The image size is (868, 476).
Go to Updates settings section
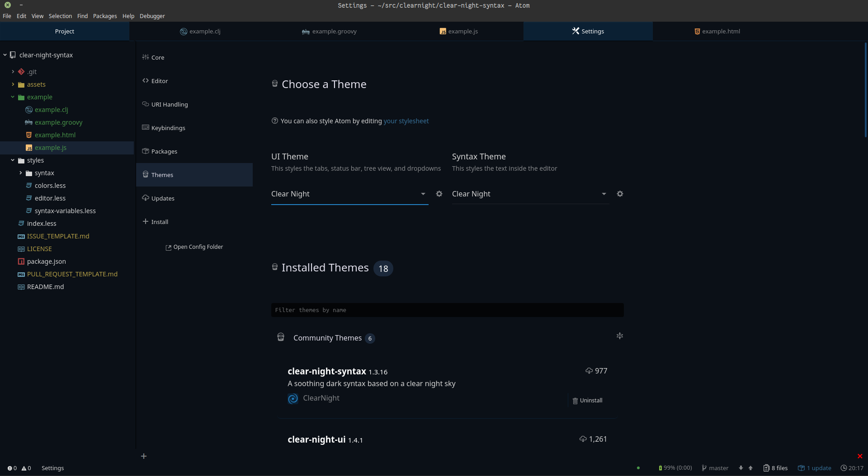[x=194, y=198]
